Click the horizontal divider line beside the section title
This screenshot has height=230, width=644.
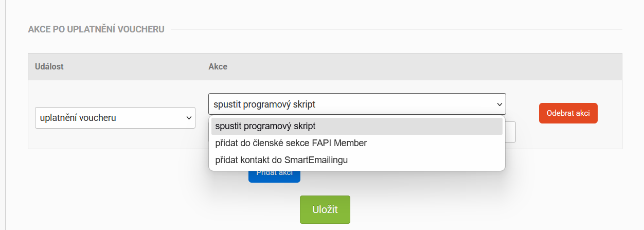click(397, 29)
